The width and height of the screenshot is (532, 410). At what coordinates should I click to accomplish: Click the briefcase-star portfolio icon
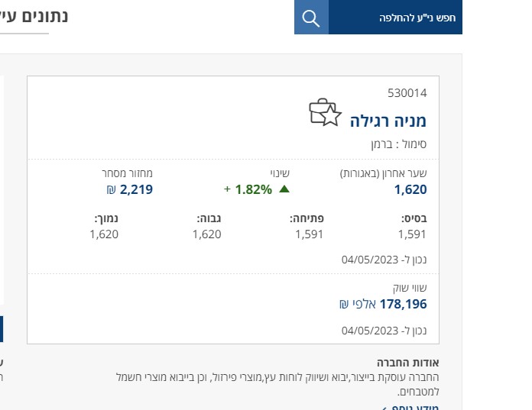click(x=324, y=113)
